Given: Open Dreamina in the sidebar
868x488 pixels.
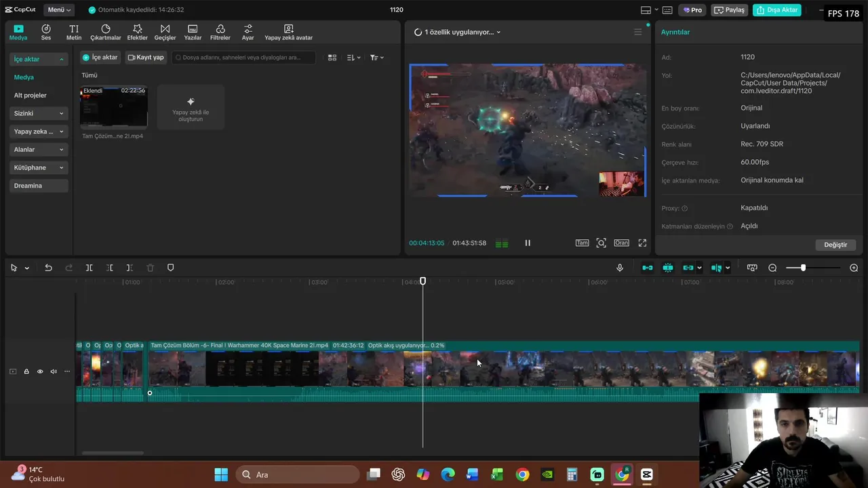Looking at the screenshot, I should [x=39, y=186].
